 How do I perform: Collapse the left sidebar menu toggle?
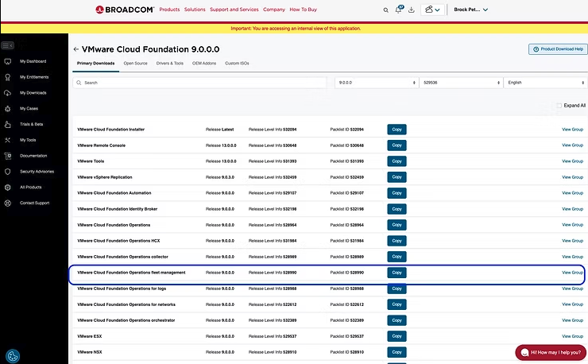click(8, 45)
